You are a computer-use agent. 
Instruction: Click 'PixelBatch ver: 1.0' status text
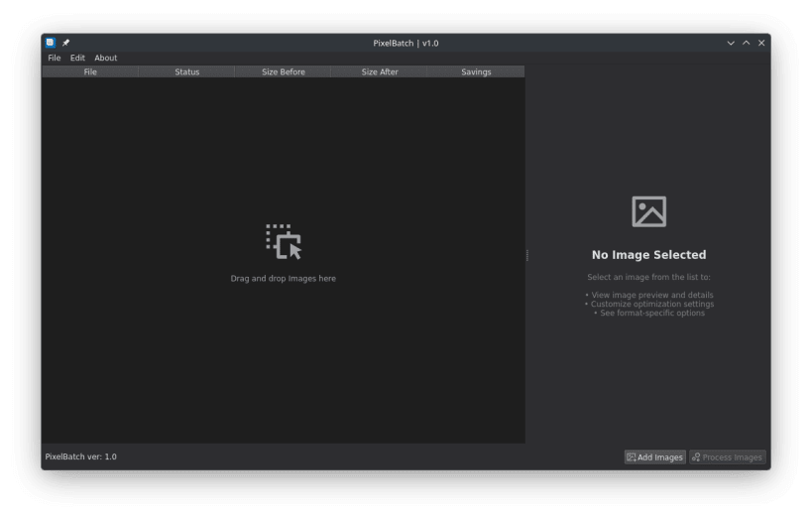(80, 456)
